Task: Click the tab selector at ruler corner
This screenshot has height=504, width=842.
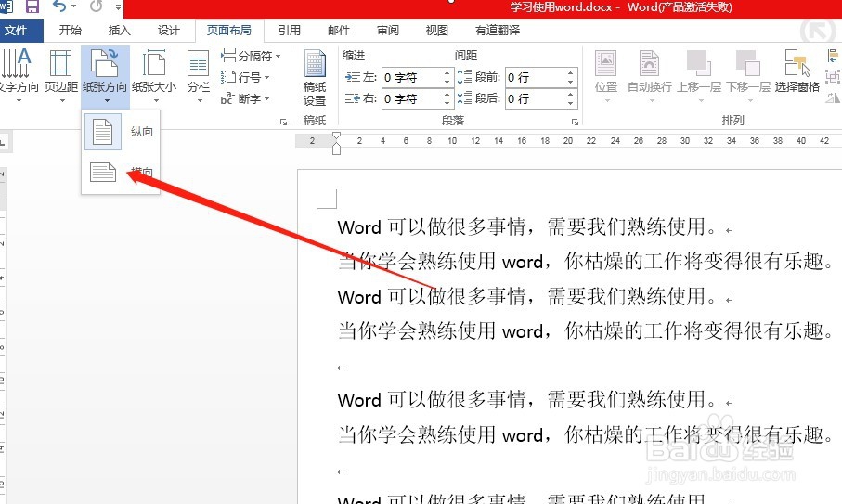Action: point(3,142)
